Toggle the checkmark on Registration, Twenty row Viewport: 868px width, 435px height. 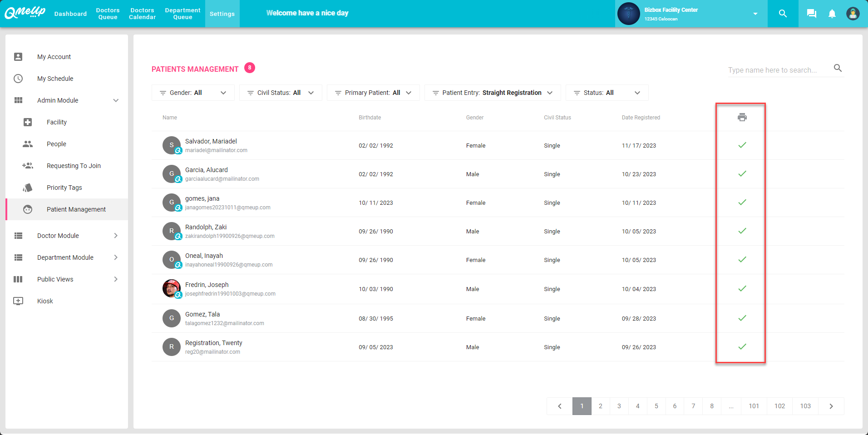tap(742, 346)
